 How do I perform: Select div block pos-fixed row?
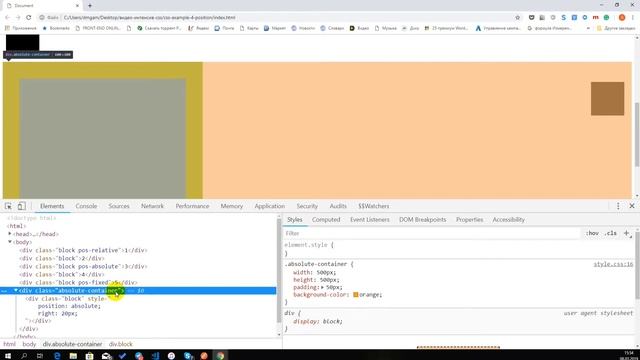[x=78, y=282]
